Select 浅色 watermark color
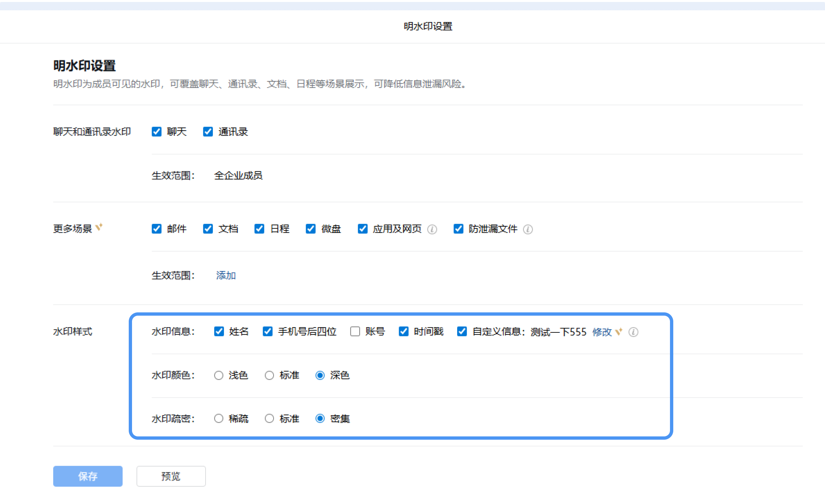 (x=219, y=376)
